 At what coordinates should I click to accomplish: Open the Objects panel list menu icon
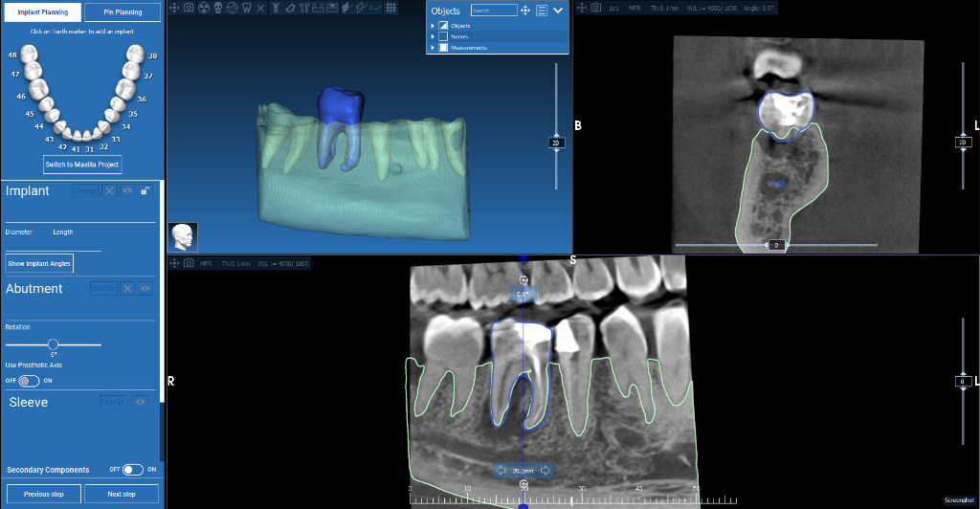tap(542, 10)
